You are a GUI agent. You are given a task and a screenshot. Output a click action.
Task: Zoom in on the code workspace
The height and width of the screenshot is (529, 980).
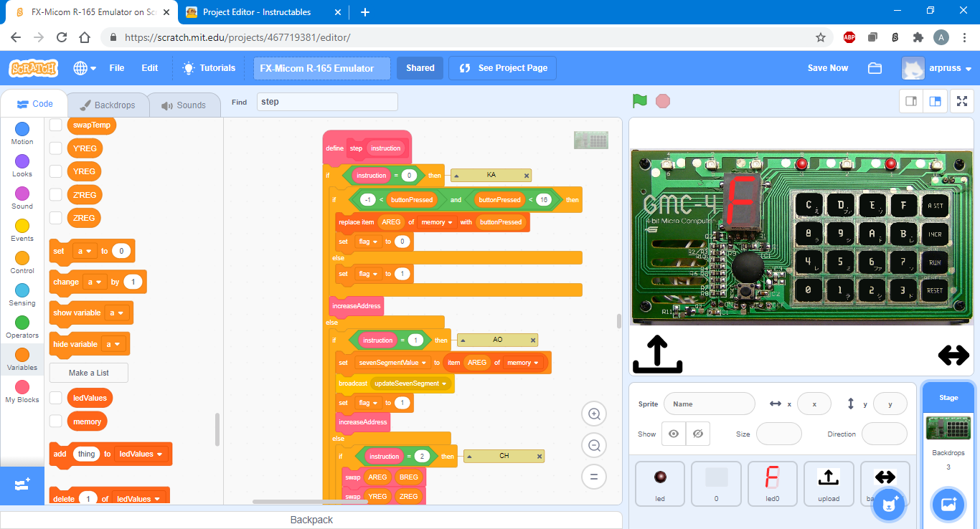(594, 414)
